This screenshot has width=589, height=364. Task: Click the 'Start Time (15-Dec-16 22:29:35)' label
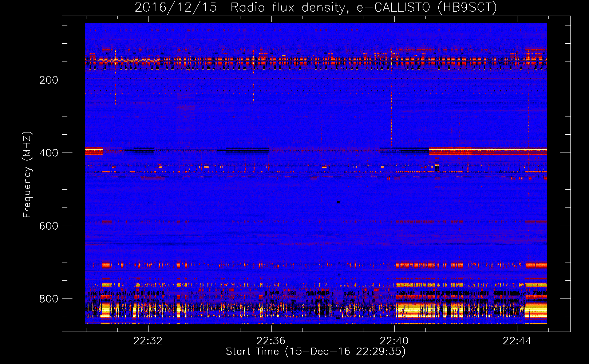click(316, 352)
